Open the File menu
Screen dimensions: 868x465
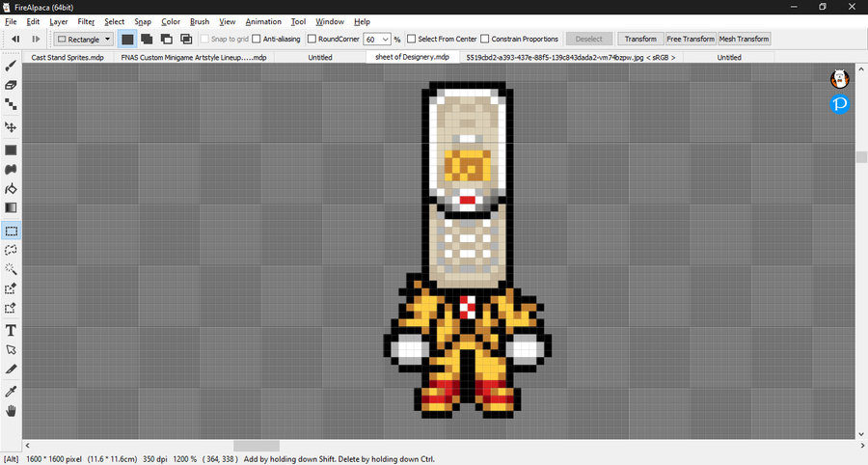point(11,21)
